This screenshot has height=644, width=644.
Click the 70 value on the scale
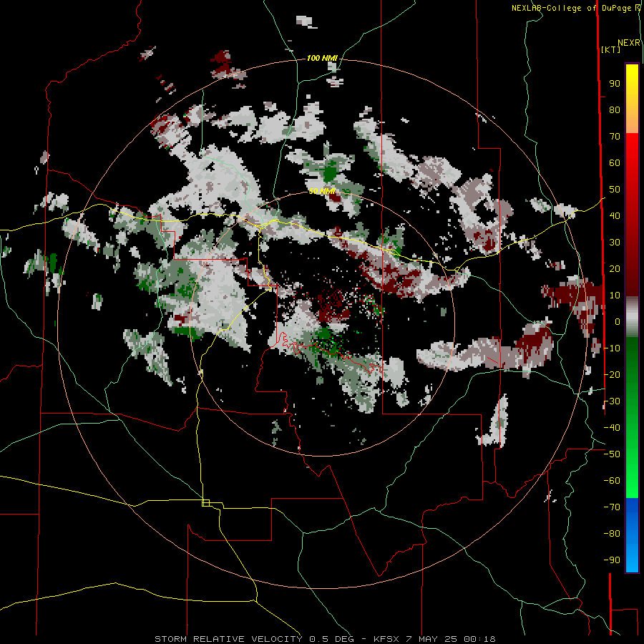[x=615, y=137]
